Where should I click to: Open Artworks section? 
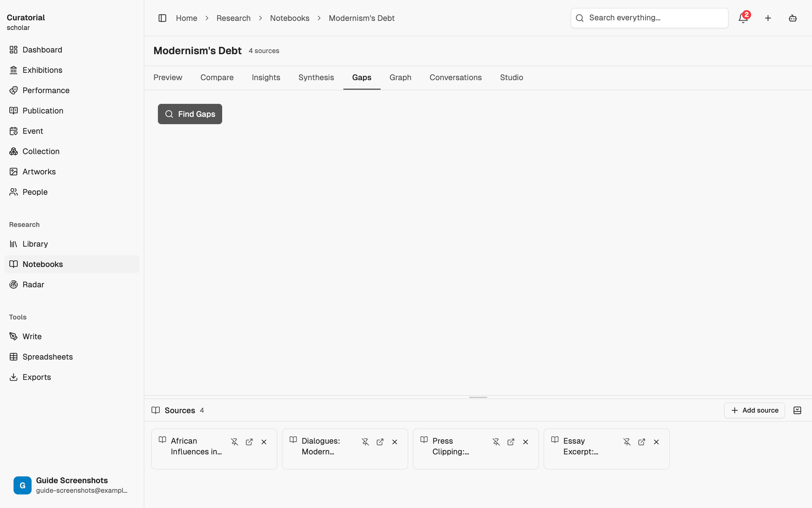pos(72,172)
